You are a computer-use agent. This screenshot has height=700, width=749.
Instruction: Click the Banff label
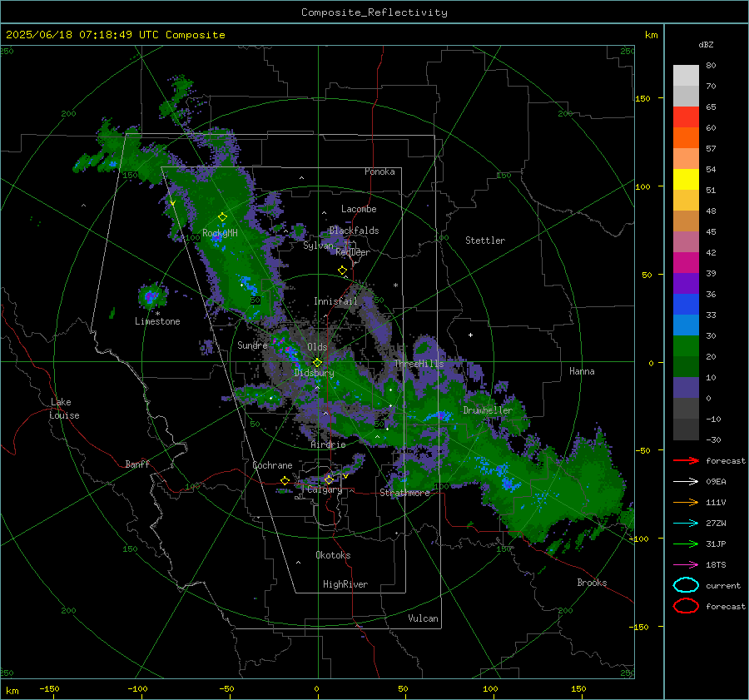click(x=137, y=464)
